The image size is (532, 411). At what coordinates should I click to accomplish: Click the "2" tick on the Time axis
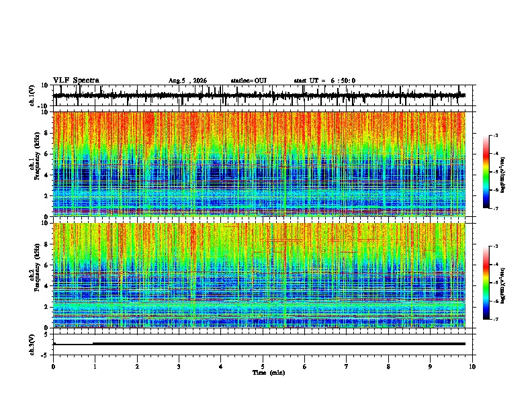(x=137, y=367)
